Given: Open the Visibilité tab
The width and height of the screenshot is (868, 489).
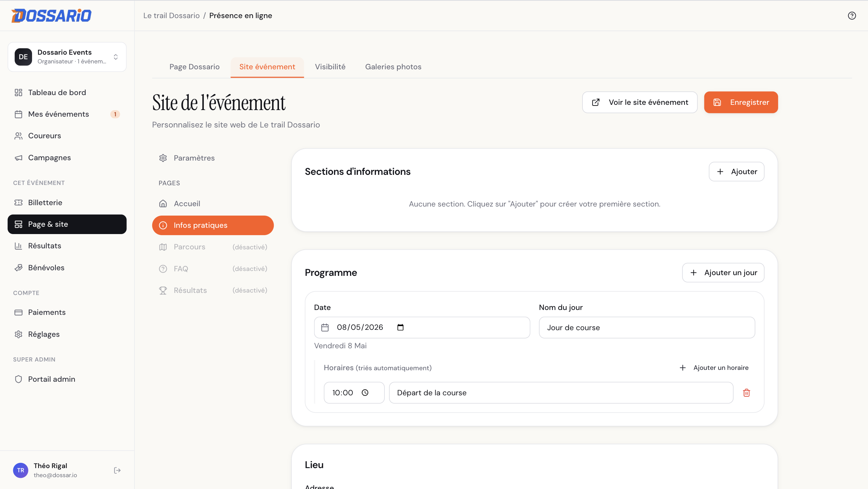Looking at the screenshot, I should (330, 67).
